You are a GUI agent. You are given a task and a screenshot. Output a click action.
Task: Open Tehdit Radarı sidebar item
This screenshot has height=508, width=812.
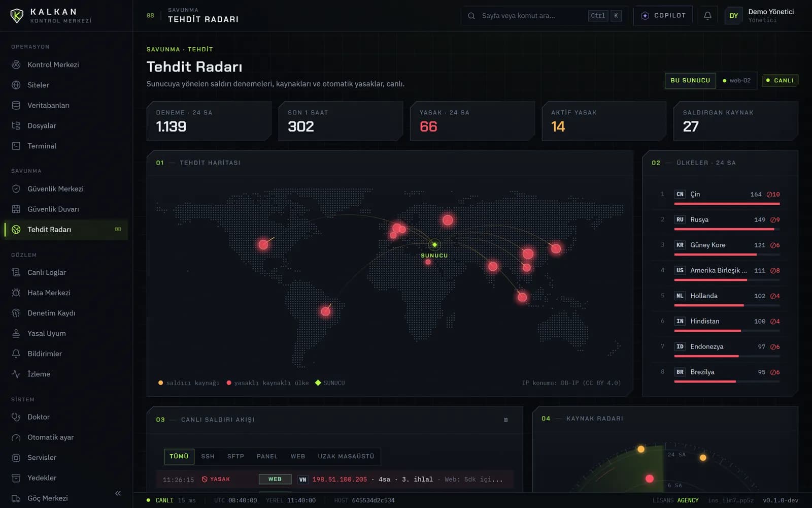(66, 230)
